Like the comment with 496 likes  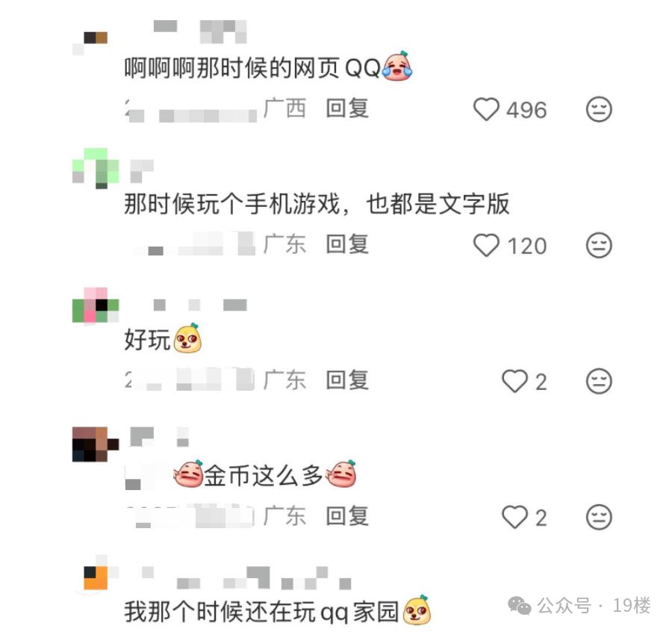(x=486, y=109)
